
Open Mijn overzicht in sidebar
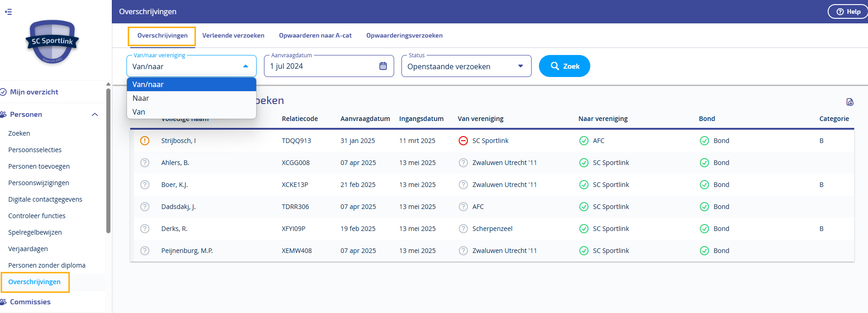(x=34, y=92)
